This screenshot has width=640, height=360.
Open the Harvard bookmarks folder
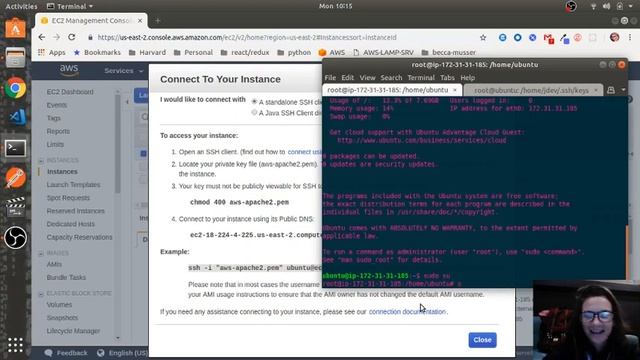[x=147, y=52]
